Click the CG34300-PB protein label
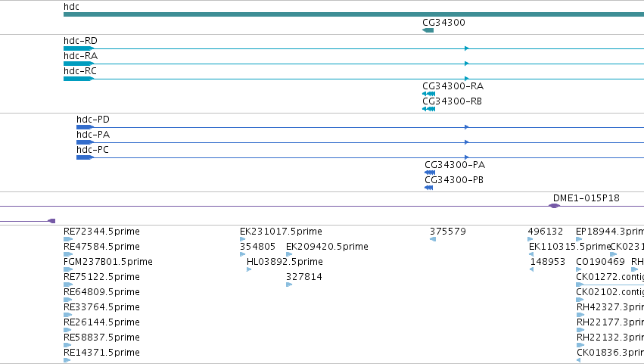Image resolution: width=644 pixels, height=364 pixels. click(454, 180)
